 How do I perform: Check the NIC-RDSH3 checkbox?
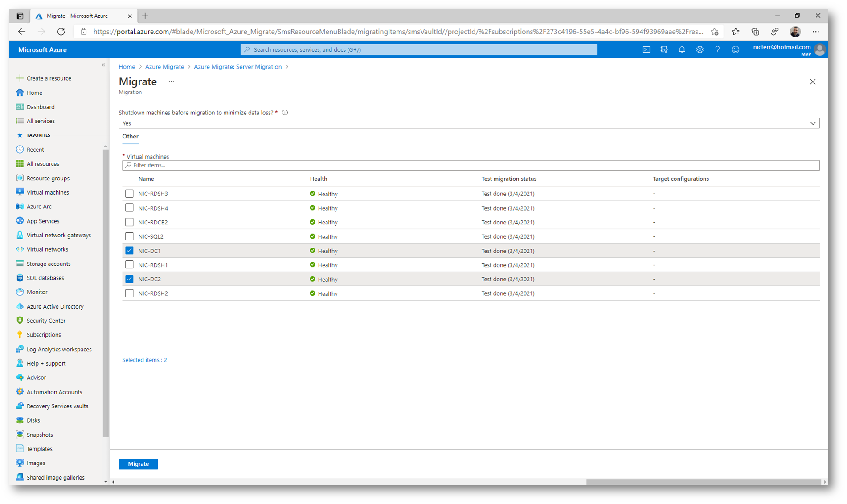pyautogui.click(x=129, y=194)
